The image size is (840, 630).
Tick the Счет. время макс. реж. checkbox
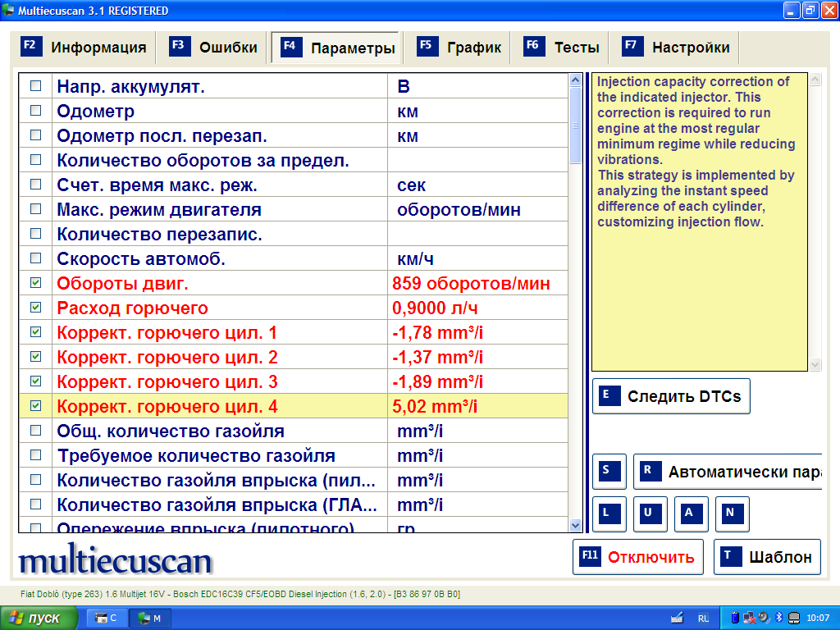[36, 185]
